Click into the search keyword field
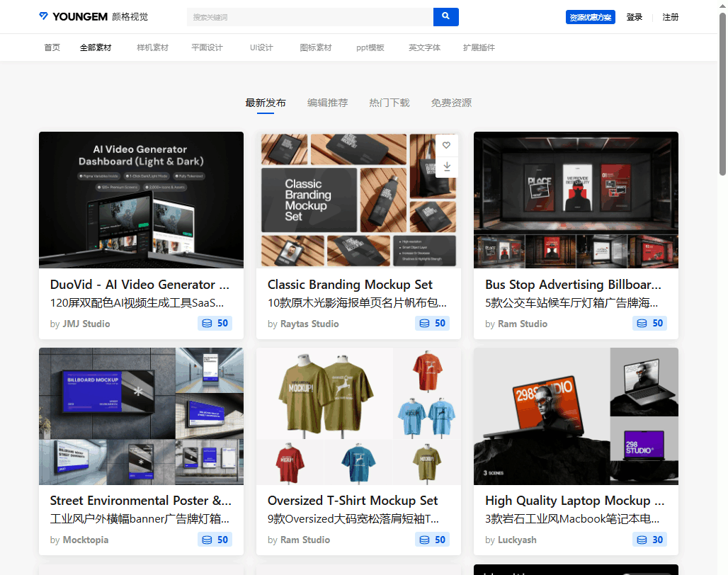 [309, 17]
